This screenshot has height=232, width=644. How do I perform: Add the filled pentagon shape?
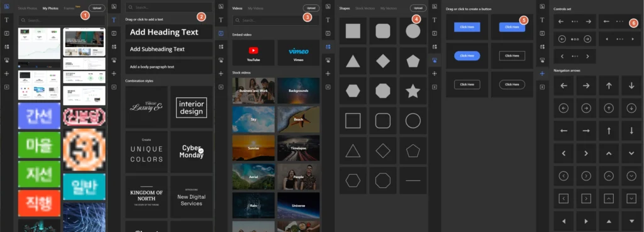(413, 61)
